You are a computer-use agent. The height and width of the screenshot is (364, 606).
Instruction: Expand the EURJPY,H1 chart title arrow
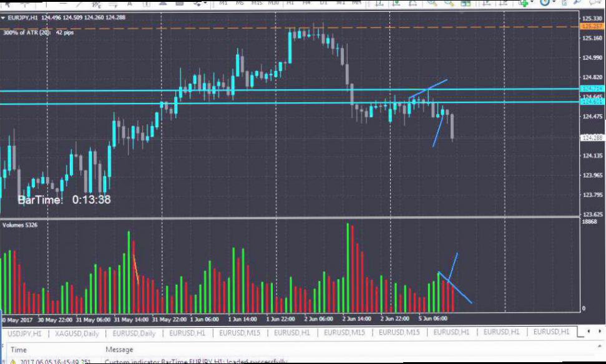(x=3, y=17)
